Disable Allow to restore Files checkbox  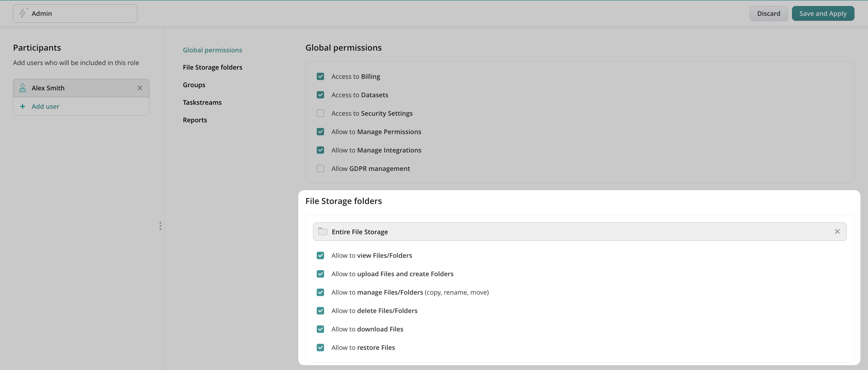click(x=320, y=348)
